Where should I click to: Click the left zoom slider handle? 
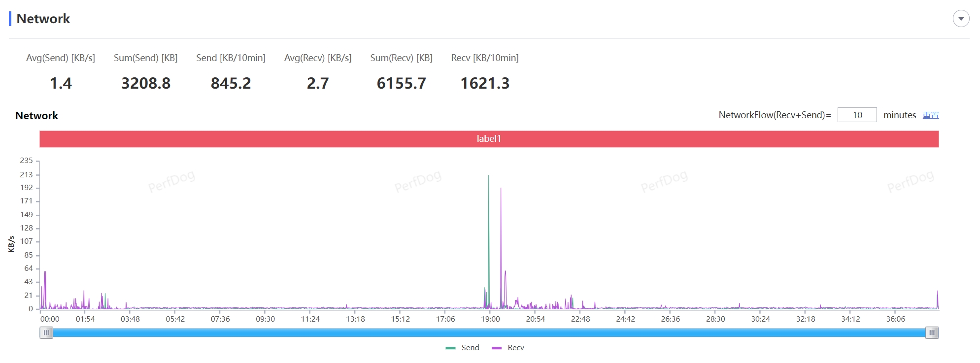click(x=46, y=333)
